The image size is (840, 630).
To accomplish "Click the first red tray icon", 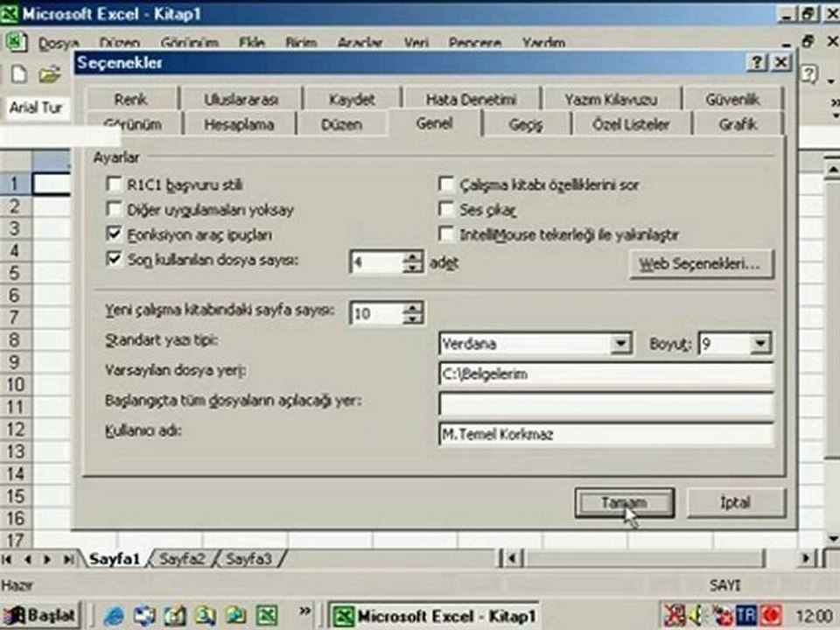I will (x=674, y=615).
